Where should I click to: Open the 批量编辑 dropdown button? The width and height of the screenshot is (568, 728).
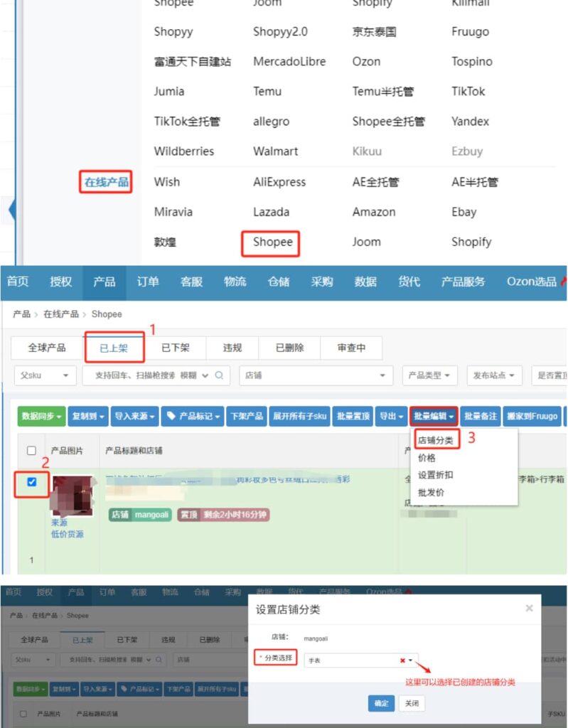(x=434, y=416)
